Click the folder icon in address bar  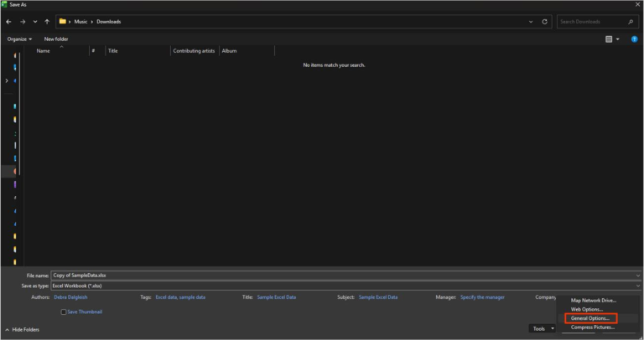point(62,21)
